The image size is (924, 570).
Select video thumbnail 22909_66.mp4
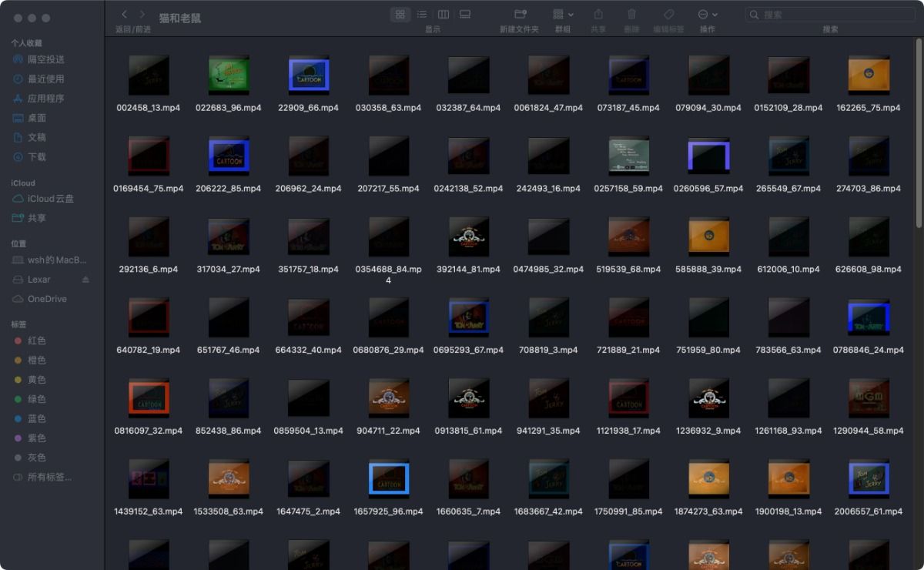pos(309,75)
